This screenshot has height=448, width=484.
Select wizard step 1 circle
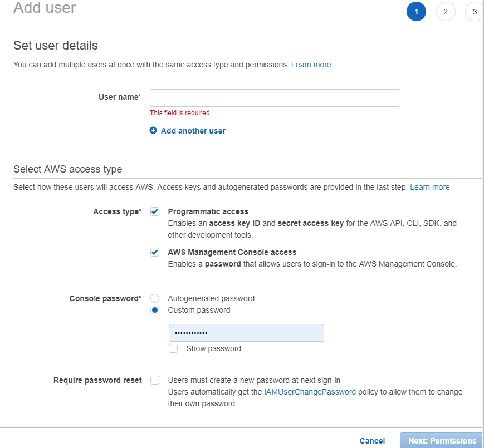pos(416,12)
